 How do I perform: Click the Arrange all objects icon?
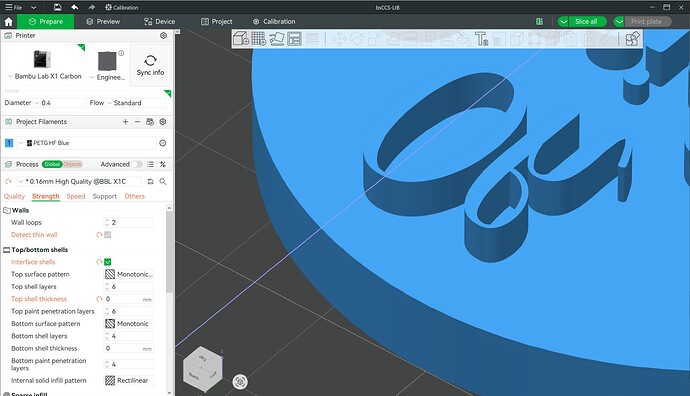(x=294, y=39)
